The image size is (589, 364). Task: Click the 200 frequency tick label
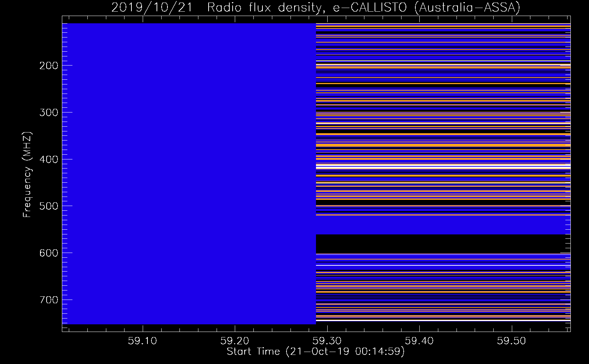[49, 66]
